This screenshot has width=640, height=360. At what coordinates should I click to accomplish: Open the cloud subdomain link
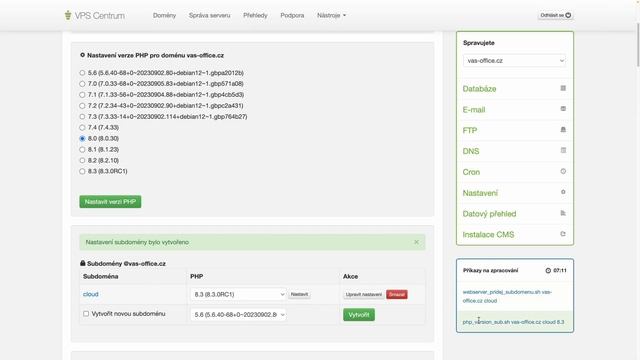(x=91, y=294)
